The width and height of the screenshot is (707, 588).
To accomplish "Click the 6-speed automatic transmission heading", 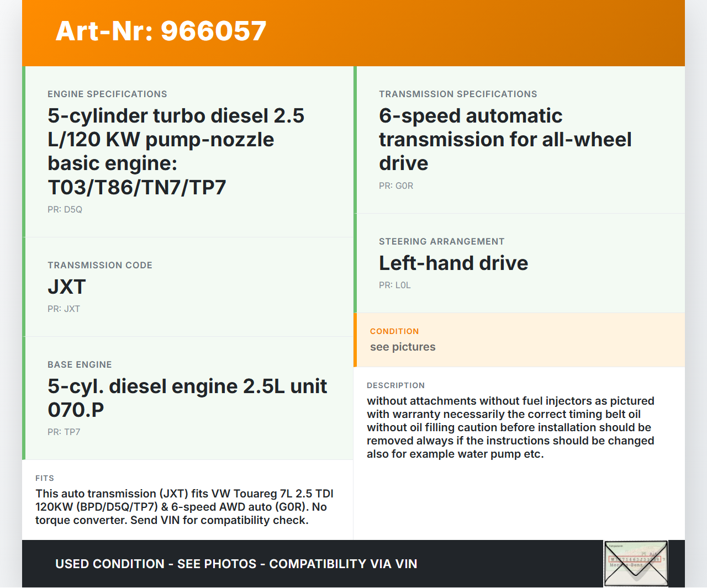I will pyautogui.click(x=505, y=139).
